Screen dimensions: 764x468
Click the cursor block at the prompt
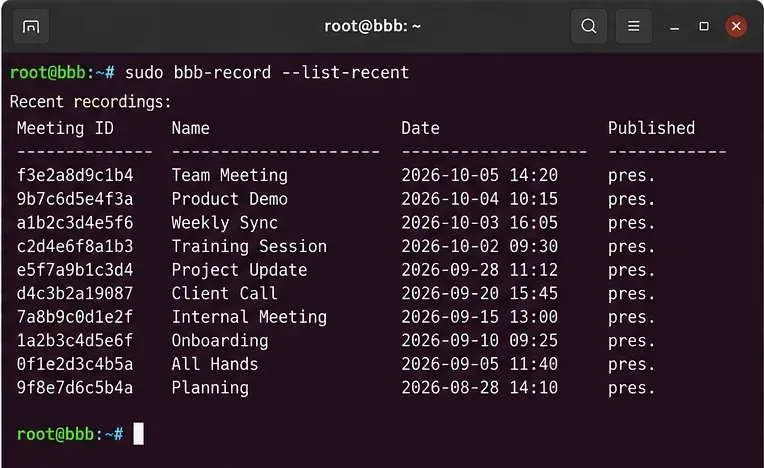click(138, 433)
